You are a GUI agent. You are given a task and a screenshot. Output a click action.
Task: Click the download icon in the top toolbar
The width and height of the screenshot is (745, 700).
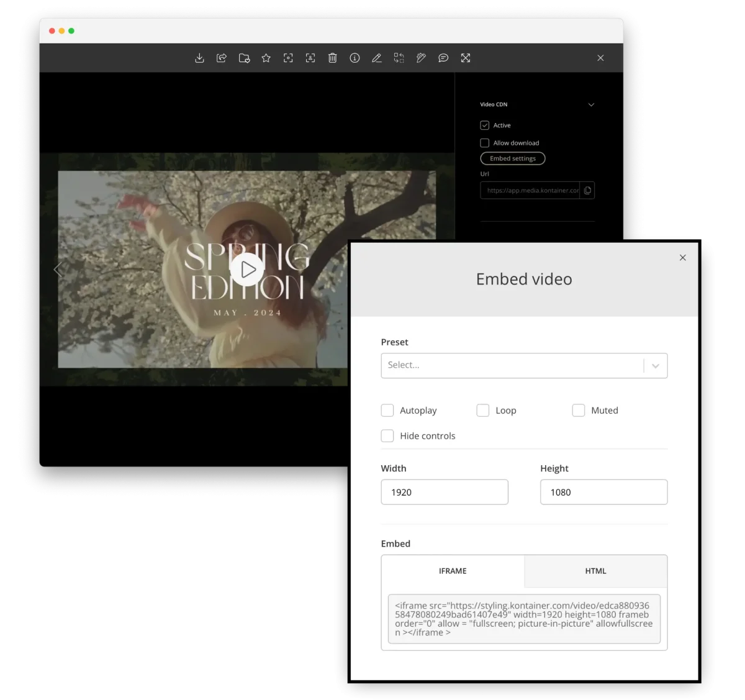coord(199,58)
